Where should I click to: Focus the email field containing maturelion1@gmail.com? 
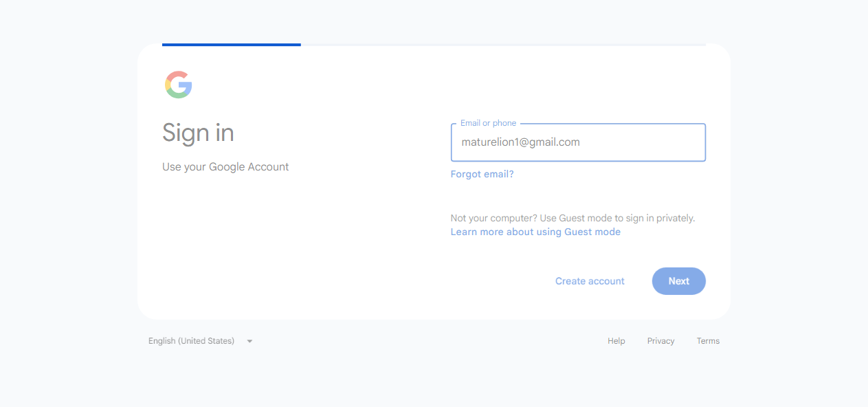(x=578, y=142)
